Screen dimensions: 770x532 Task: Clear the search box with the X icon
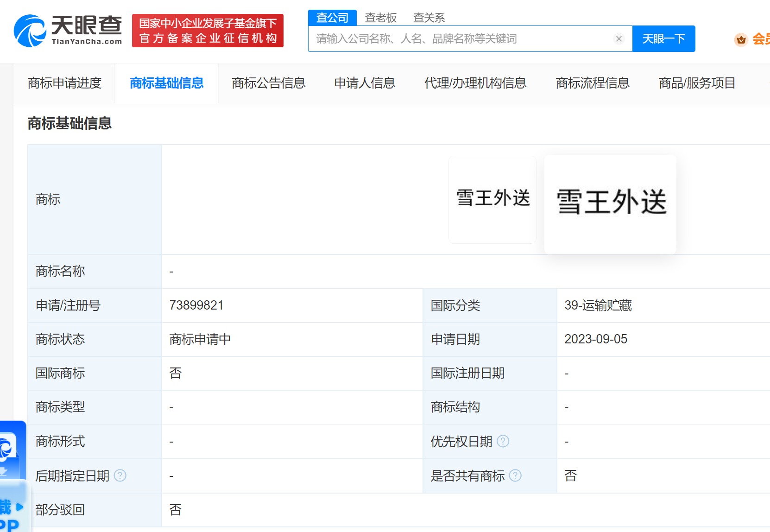(619, 39)
